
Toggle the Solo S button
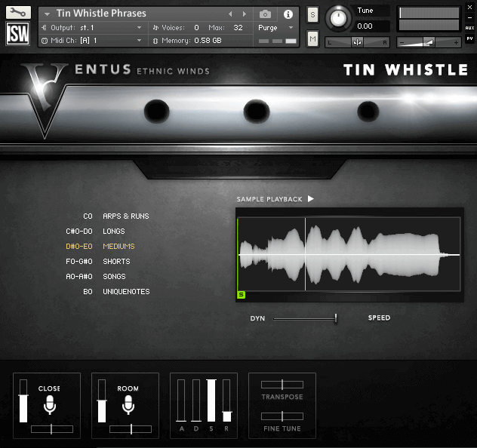312,16
